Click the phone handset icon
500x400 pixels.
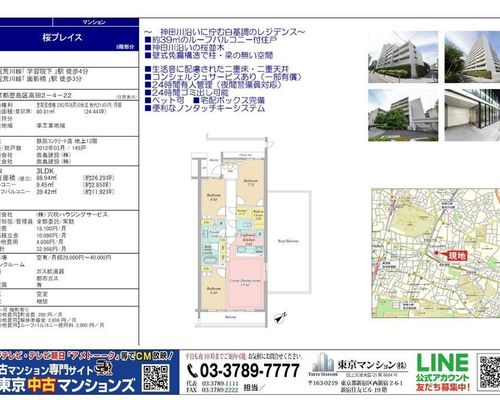[193, 371]
